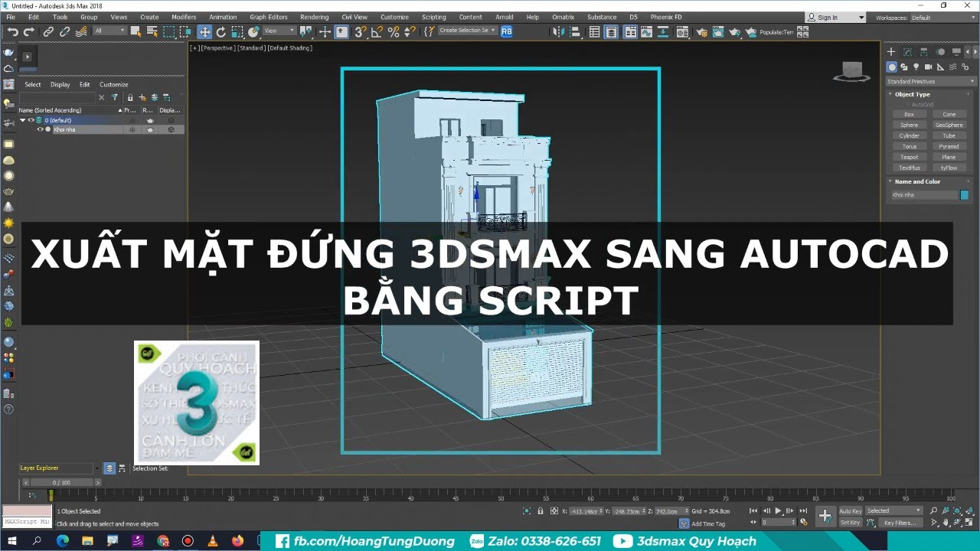Activate the Select and Move tool
The image size is (980, 551).
tap(204, 31)
